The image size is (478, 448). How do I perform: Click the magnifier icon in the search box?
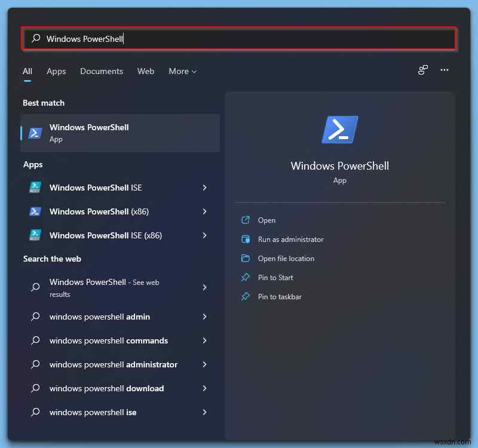pyautogui.click(x=36, y=38)
